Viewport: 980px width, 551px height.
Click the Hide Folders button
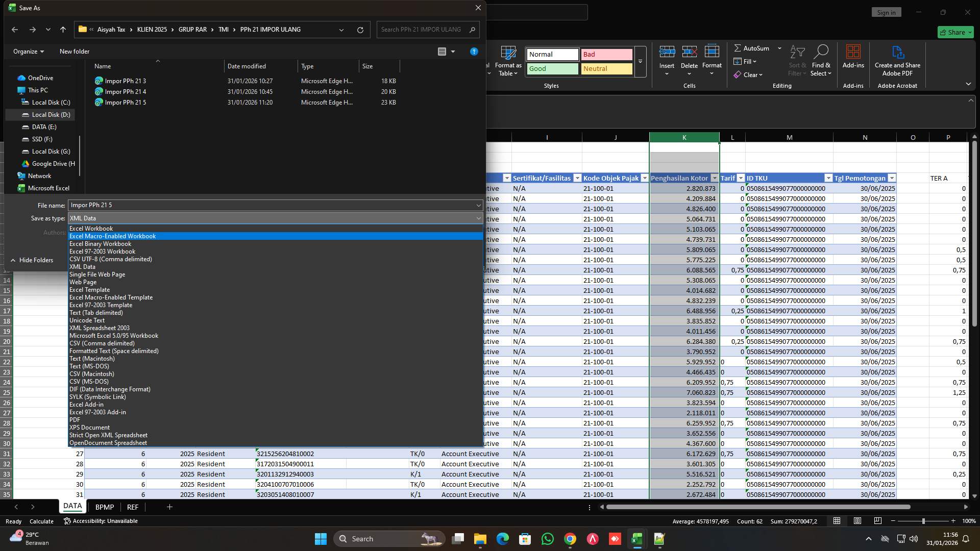click(32, 260)
